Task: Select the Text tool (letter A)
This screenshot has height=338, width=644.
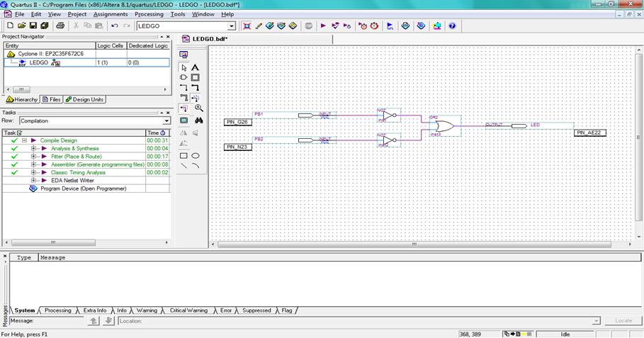Action: pos(196,67)
